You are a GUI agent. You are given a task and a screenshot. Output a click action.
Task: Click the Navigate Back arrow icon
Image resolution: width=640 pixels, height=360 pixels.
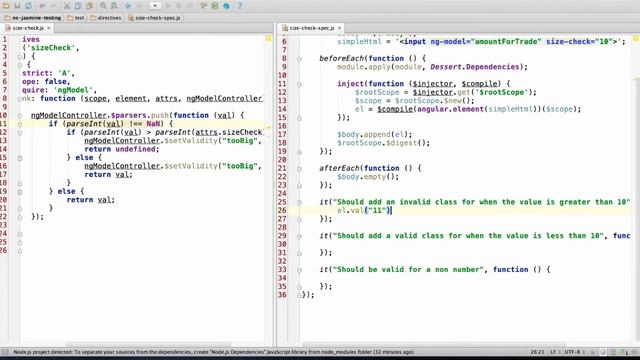coord(128,6)
